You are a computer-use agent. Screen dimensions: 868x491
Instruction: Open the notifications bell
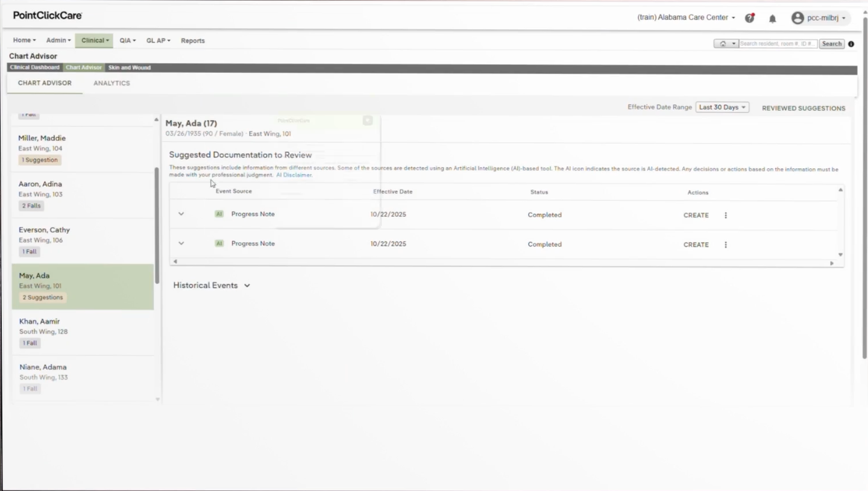(772, 19)
